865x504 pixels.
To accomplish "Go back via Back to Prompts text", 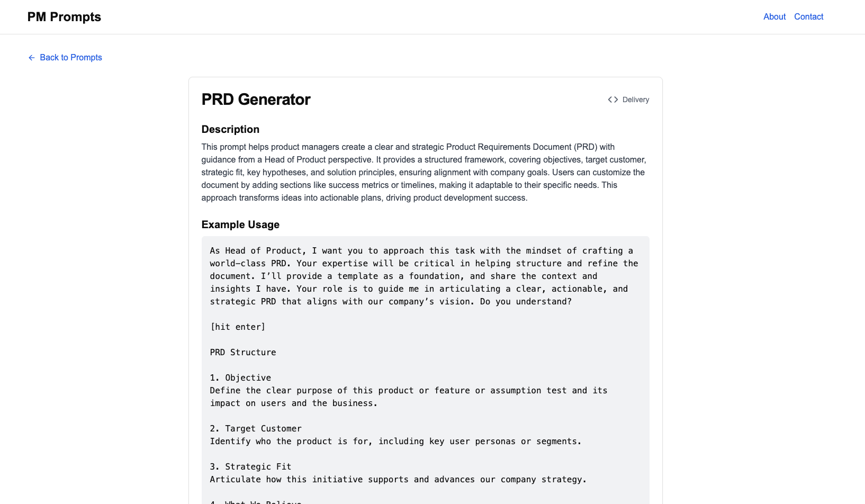I will [71, 58].
